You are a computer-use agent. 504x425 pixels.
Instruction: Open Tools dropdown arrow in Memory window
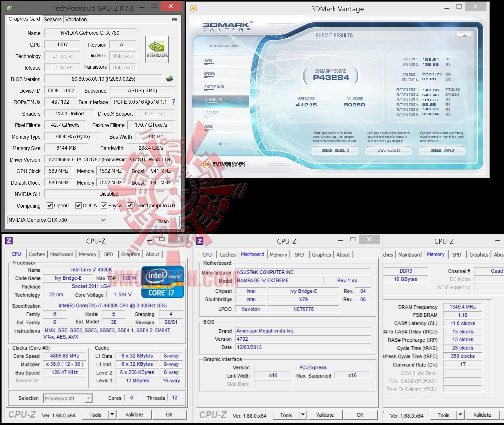(x=460, y=415)
